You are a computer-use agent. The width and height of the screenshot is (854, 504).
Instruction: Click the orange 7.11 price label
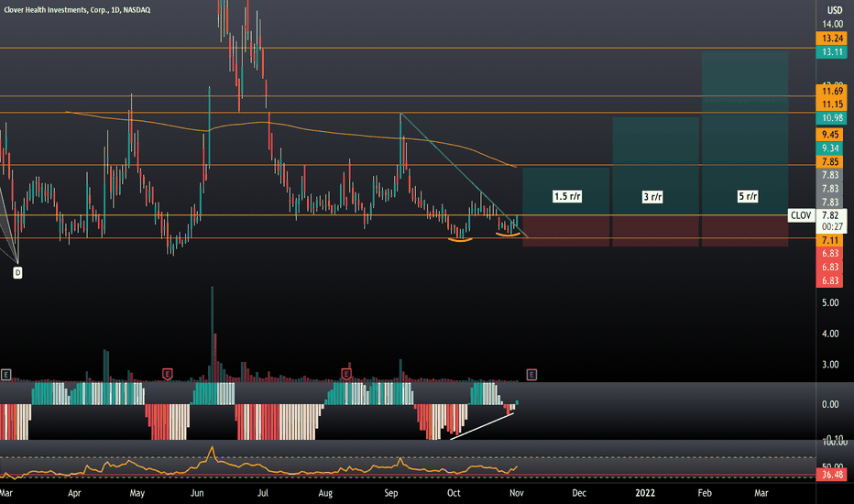click(830, 240)
